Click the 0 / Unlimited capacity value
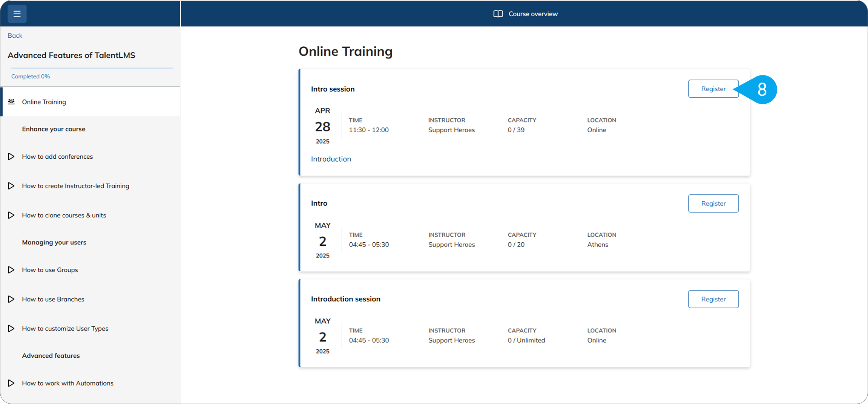 click(526, 340)
